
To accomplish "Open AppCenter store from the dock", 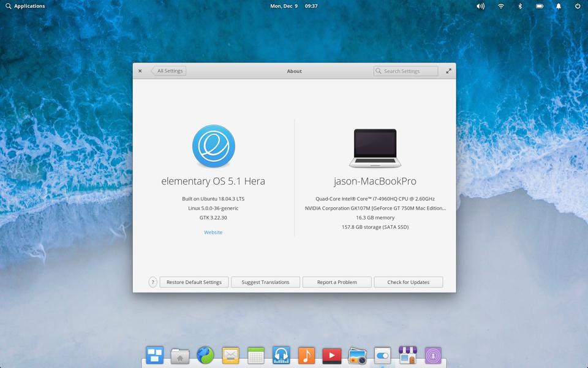I will pos(407,355).
